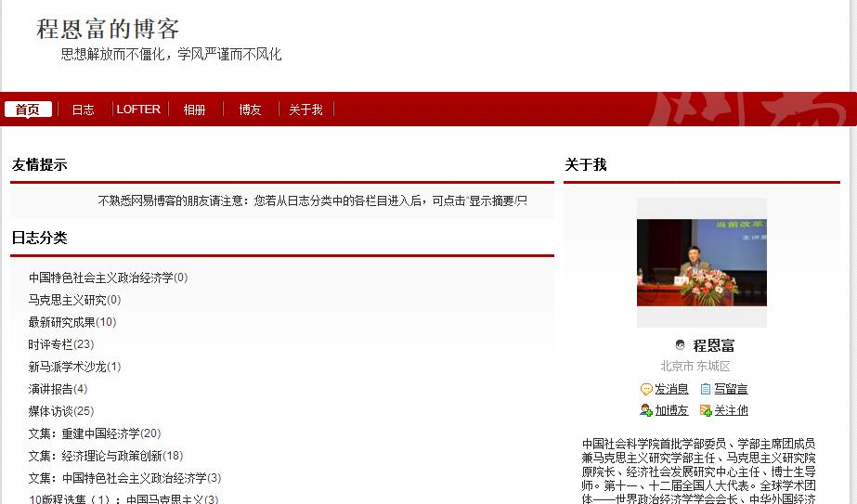
Task: Open 文集：经济理论与政策创新(18)
Action: (106, 456)
